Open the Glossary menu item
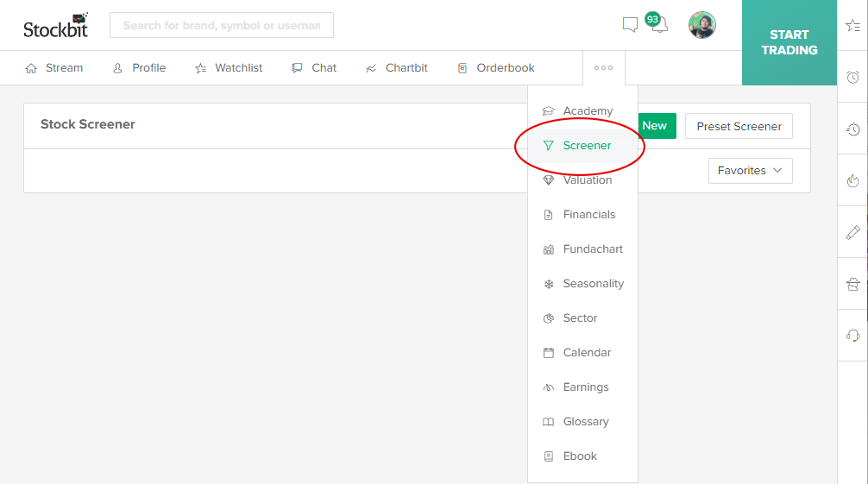 pos(583,421)
